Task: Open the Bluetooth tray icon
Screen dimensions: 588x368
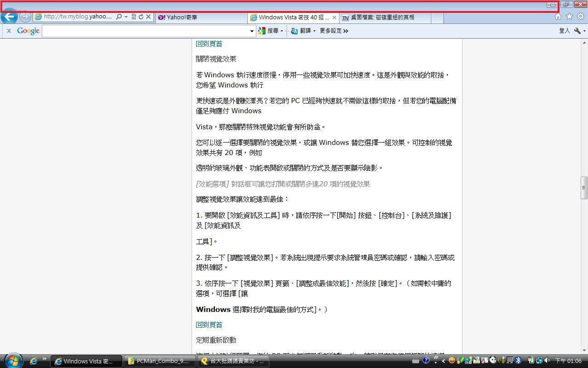Action: click(518, 361)
